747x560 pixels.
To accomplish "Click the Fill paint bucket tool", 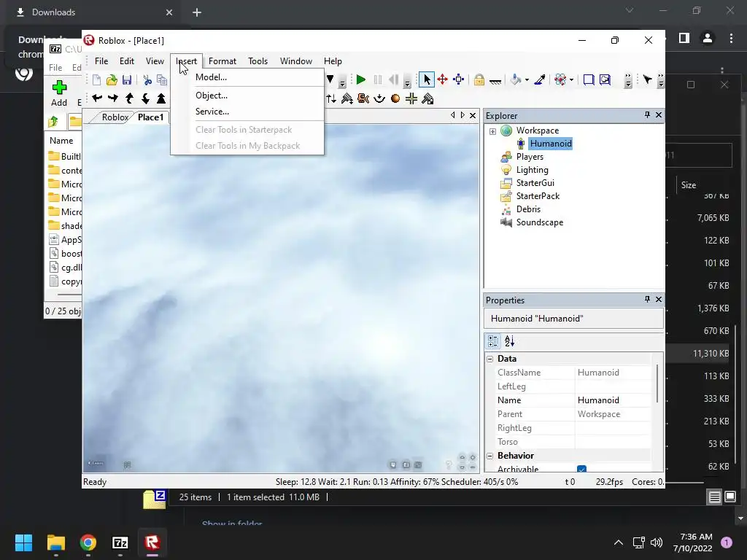I will pos(516,79).
